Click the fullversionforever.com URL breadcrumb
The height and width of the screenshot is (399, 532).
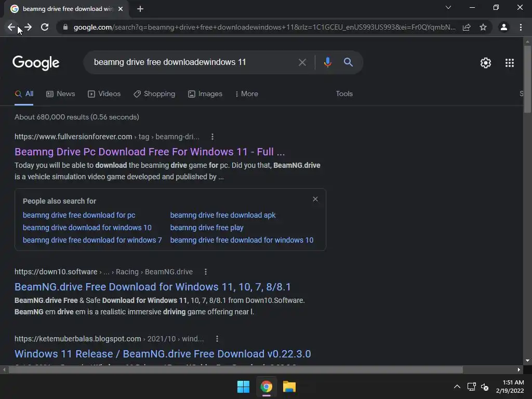pyautogui.click(x=107, y=137)
